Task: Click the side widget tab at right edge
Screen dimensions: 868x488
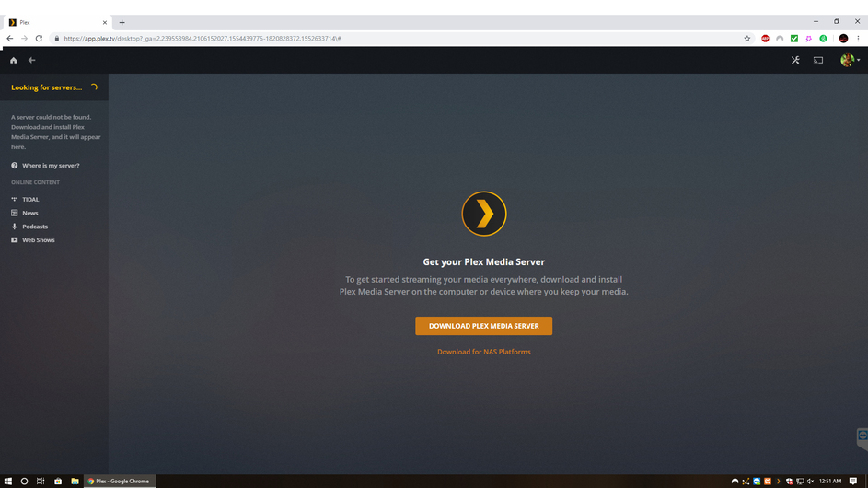Action: [x=862, y=438]
